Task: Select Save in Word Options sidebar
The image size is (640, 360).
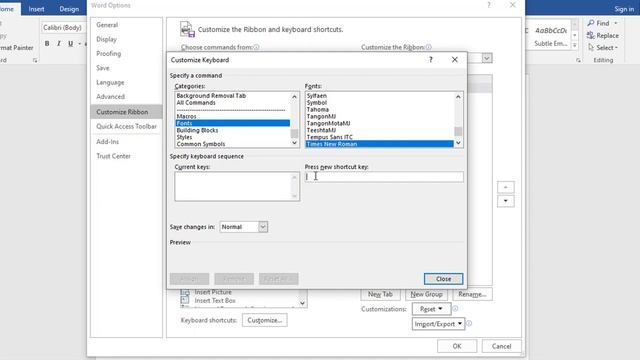Action: point(103,68)
